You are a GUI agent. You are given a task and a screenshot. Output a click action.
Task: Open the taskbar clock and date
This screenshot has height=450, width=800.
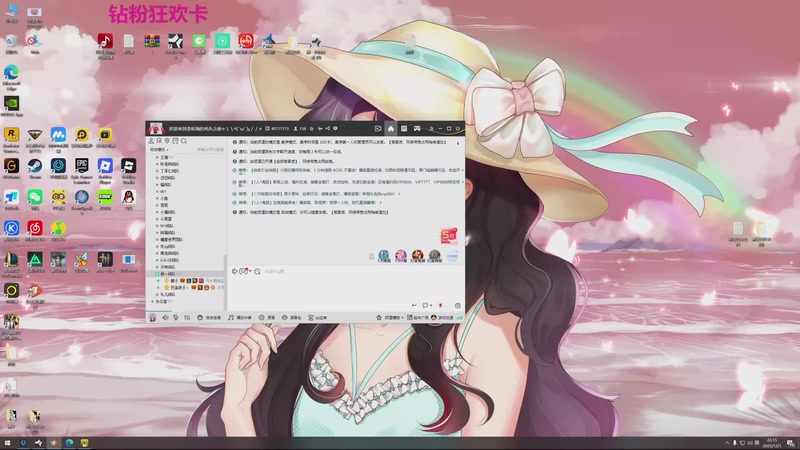coord(771,443)
